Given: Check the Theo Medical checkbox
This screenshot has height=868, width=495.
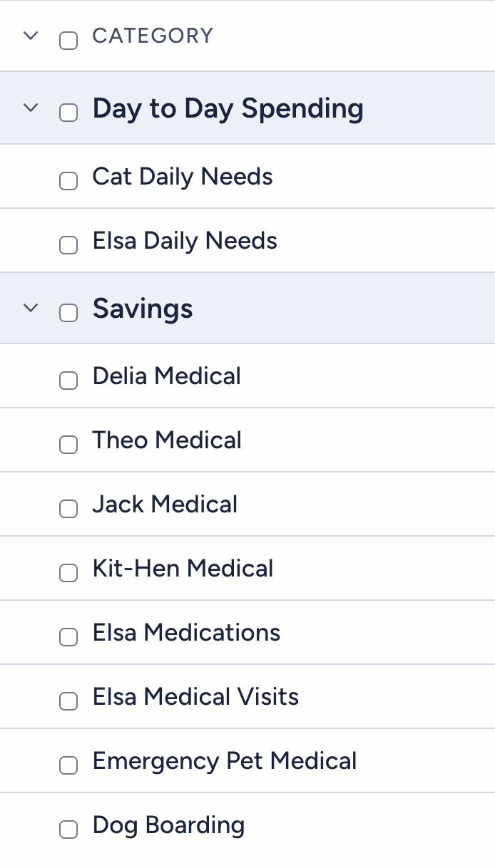Looking at the screenshot, I should [68, 445].
